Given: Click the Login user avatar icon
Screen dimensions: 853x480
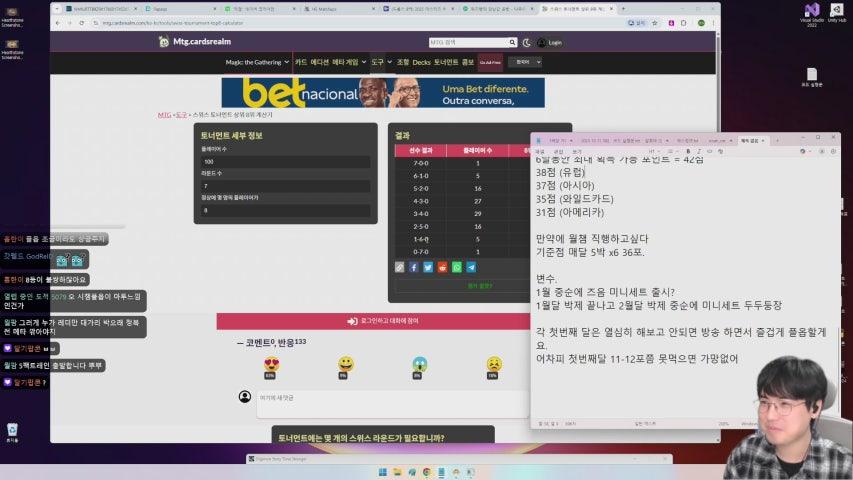Looking at the screenshot, I should pyautogui.click(x=541, y=42).
